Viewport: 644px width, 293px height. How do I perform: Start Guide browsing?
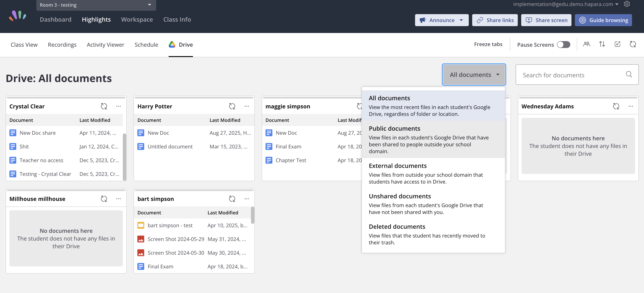click(603, 20)
